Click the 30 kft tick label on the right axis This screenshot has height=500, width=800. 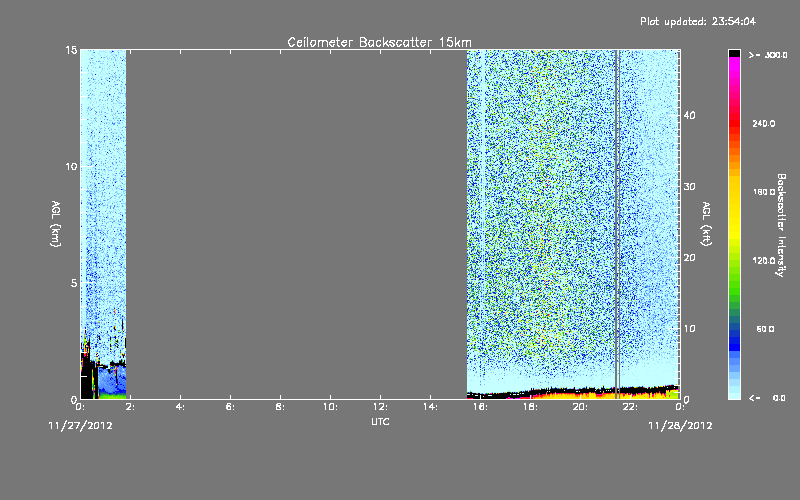689,186
